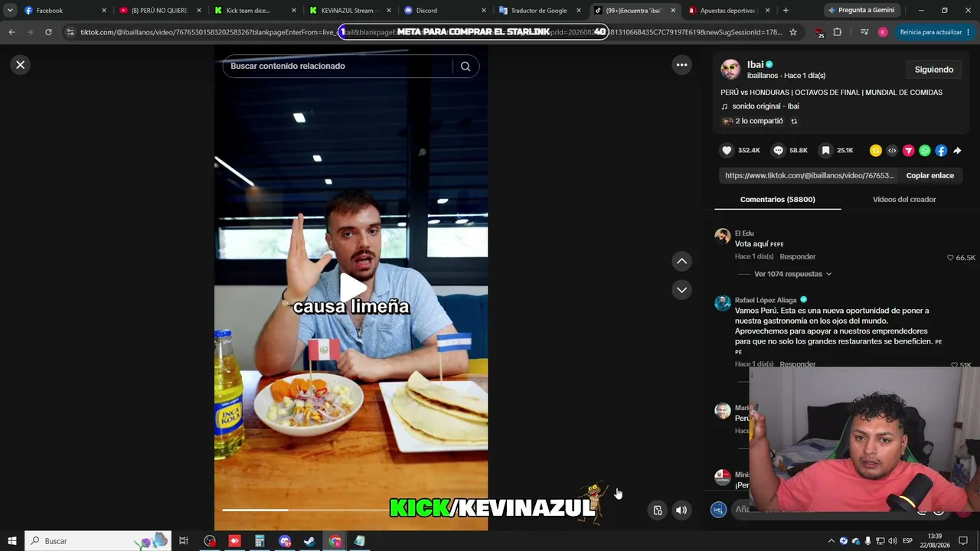980x551 pixels.
Task: Click the repost arrows next to '2 lo compartió'
Action: click(x=794, y=121)
